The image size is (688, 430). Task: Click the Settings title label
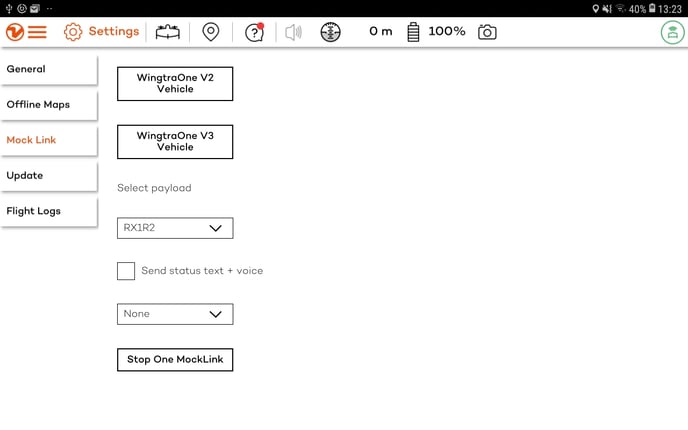click(x=114, y=31)
